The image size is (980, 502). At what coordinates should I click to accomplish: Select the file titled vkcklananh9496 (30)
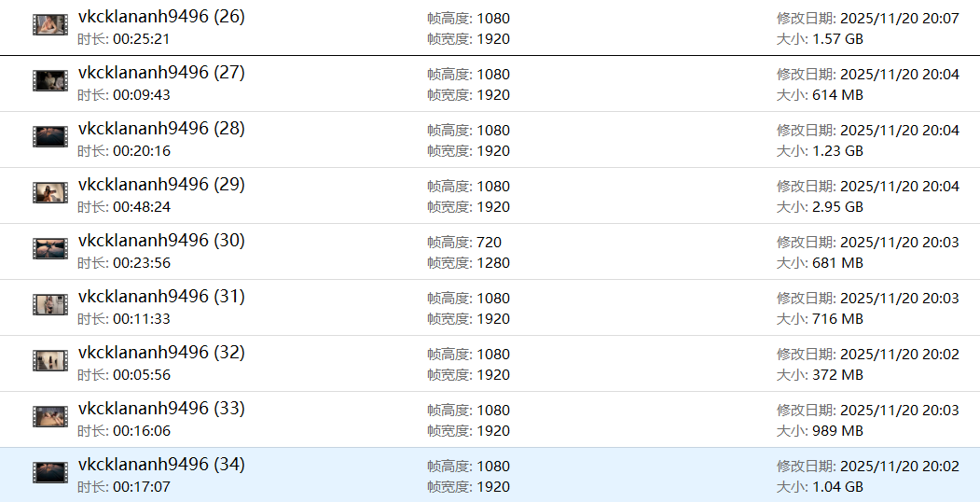(x=161, y=241)
